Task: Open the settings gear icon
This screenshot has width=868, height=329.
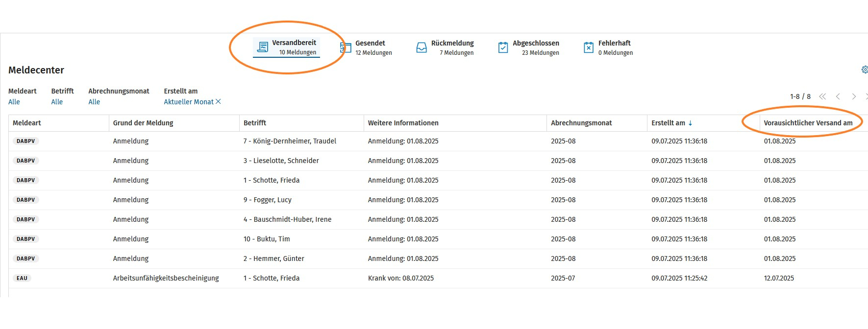Action: [x=865, y=70]
